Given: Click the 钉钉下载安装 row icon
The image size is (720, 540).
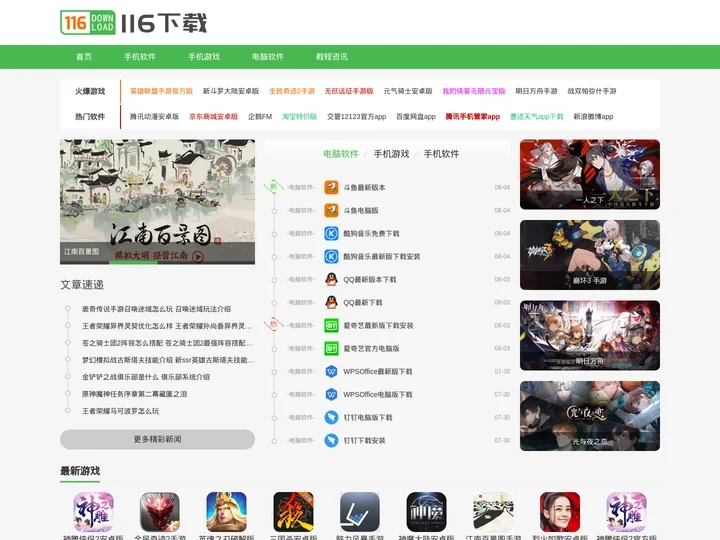Looking at the screenshot, I should click(x=331, y=440).
